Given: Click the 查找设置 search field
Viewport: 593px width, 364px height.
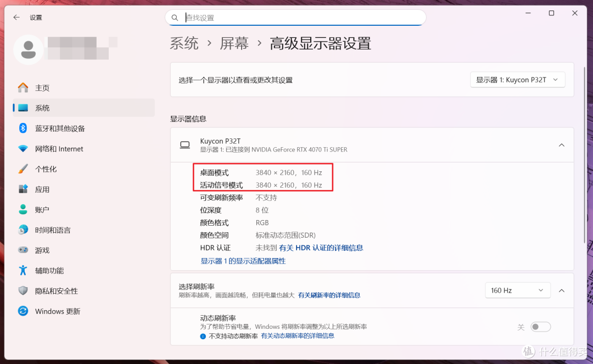Looking at the screenshot, I should click(x=296, y=18).
